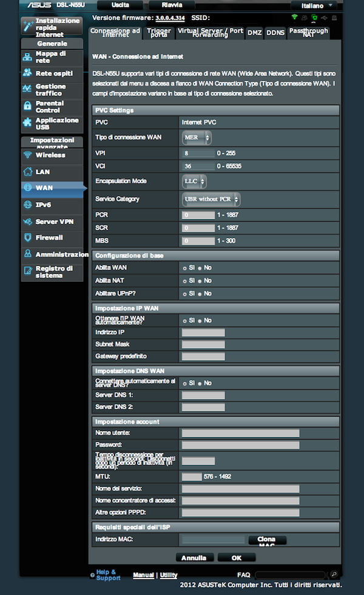Click the Indirizzo IP input field
This screenshot has width=364, height=595.
203,333
